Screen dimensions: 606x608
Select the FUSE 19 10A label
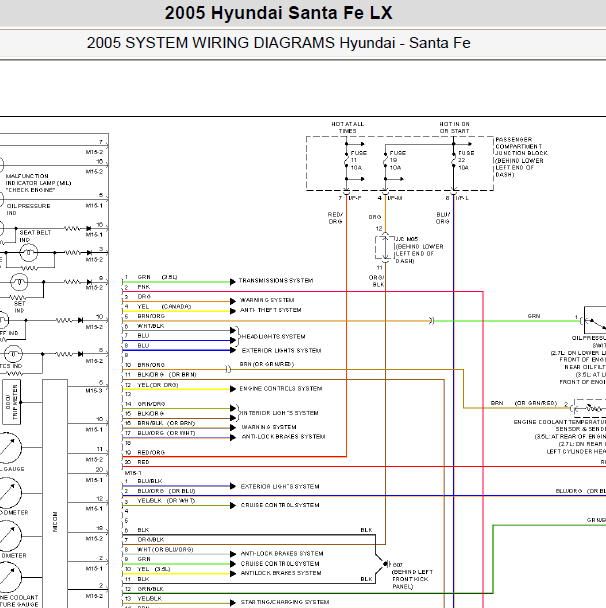[x=397, y=160]
